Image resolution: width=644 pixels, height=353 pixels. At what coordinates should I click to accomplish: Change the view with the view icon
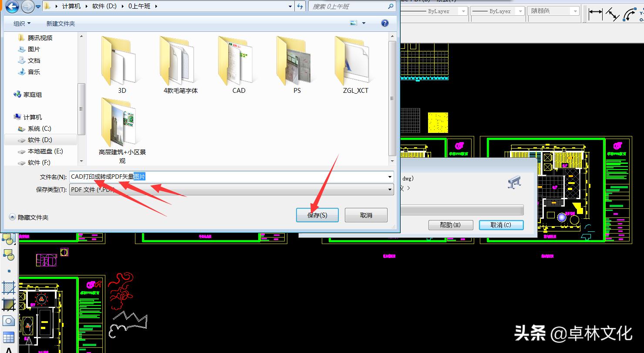click(x=354, y=23)
